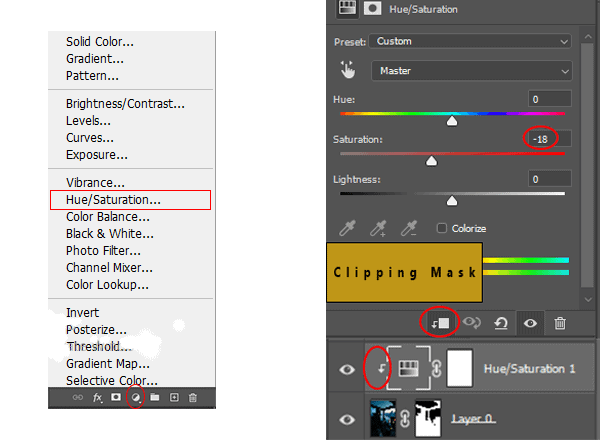Viewport: 600px width, 440px height.
Task: Select the Hue/Saturation 1 layer mask thumbnail
Action: [x=460, y=368]
